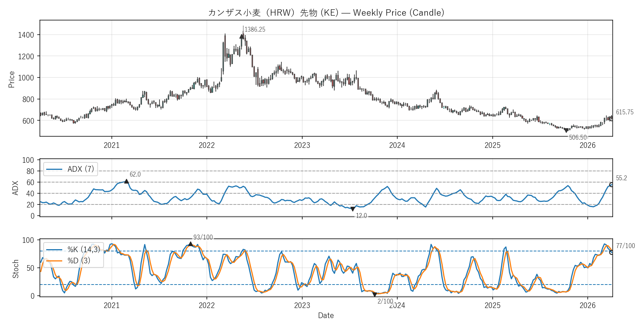
Task: Click the 1400 tick on Price axis
Action: [x=26, y=35]
